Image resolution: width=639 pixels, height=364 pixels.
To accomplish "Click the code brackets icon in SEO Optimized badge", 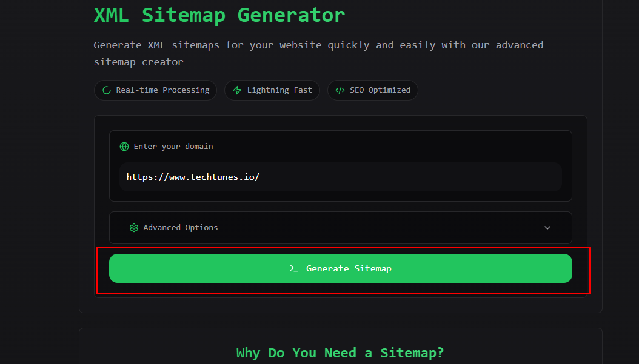I will [x=340, y=90].
